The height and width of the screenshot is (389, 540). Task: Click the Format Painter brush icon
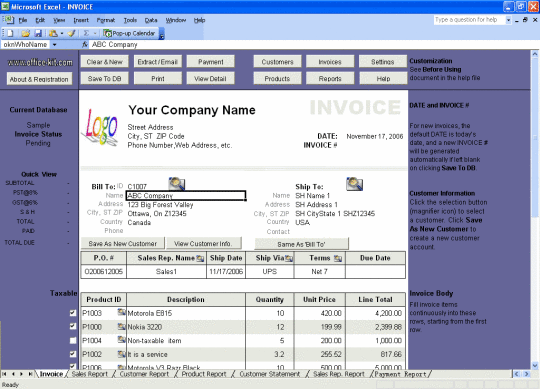[72, 33]
